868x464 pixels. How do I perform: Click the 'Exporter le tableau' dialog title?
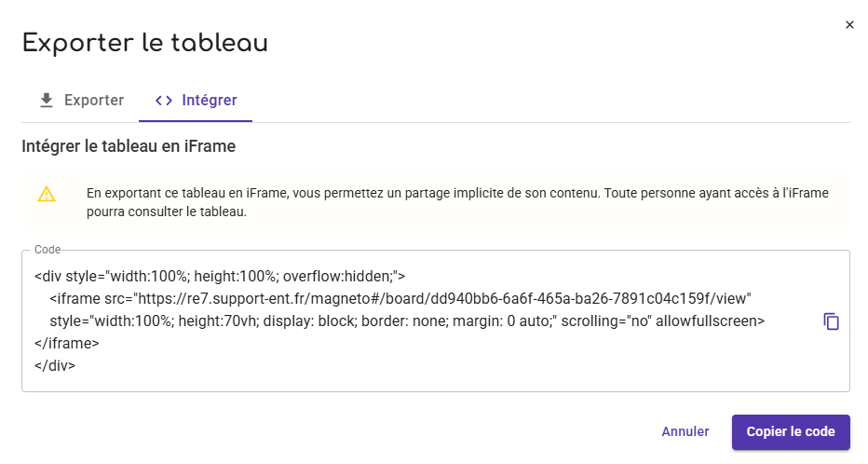coord(145,43)
